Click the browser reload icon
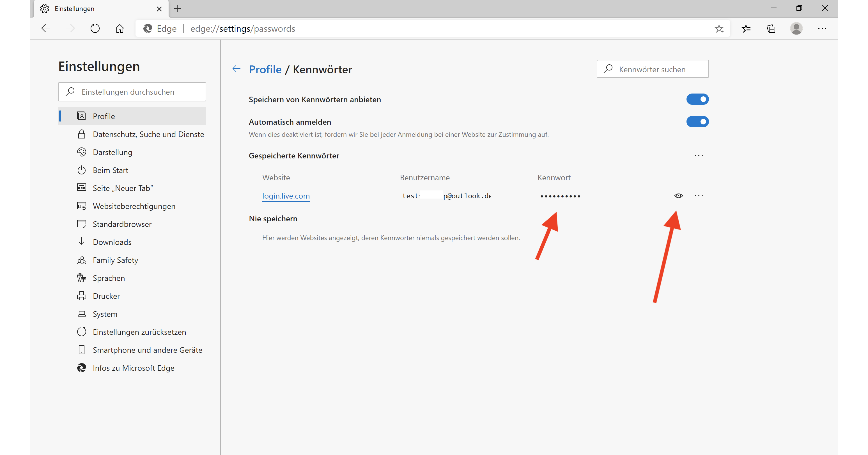The image size is (868, 455). tap(95, 28)
